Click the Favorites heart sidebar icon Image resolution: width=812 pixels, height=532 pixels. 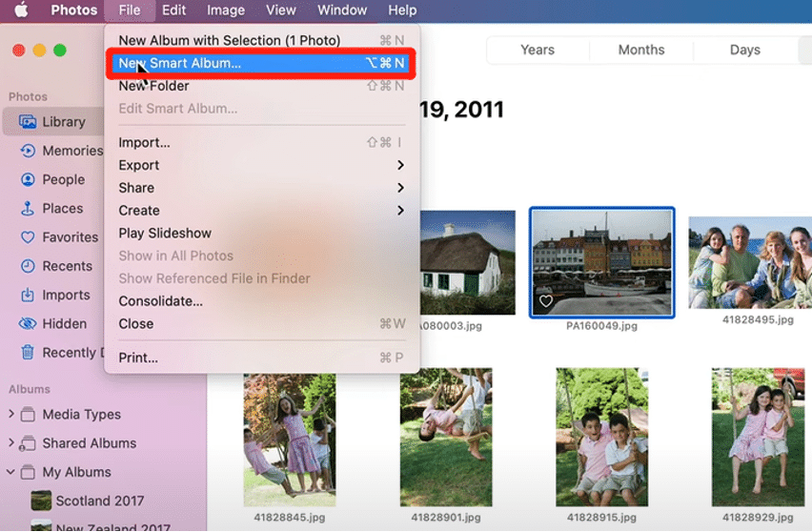tap(28, 237)
